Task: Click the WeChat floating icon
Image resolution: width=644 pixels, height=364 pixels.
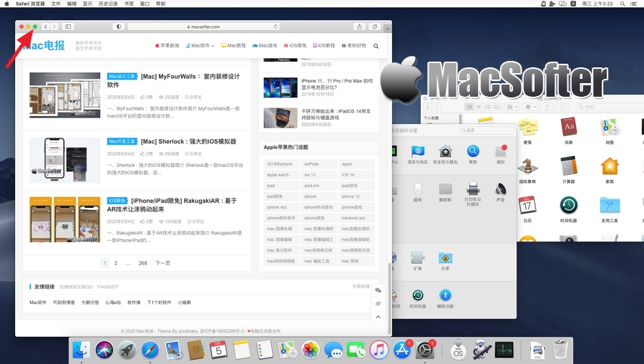Action: coord(379,290)
